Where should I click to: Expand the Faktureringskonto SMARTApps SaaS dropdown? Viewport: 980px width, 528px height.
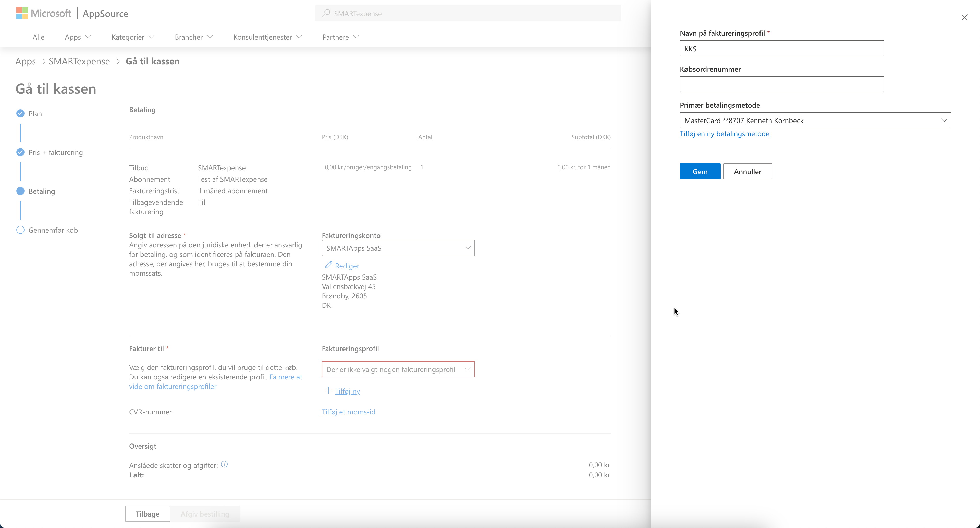[x=398, y=248]
